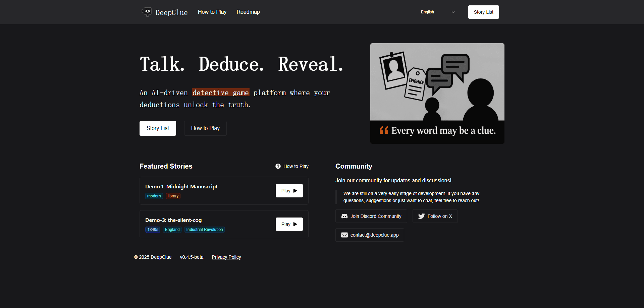Open the Privacy Policy link
This screenshot has width=644, height=308.
click(226, 257)
